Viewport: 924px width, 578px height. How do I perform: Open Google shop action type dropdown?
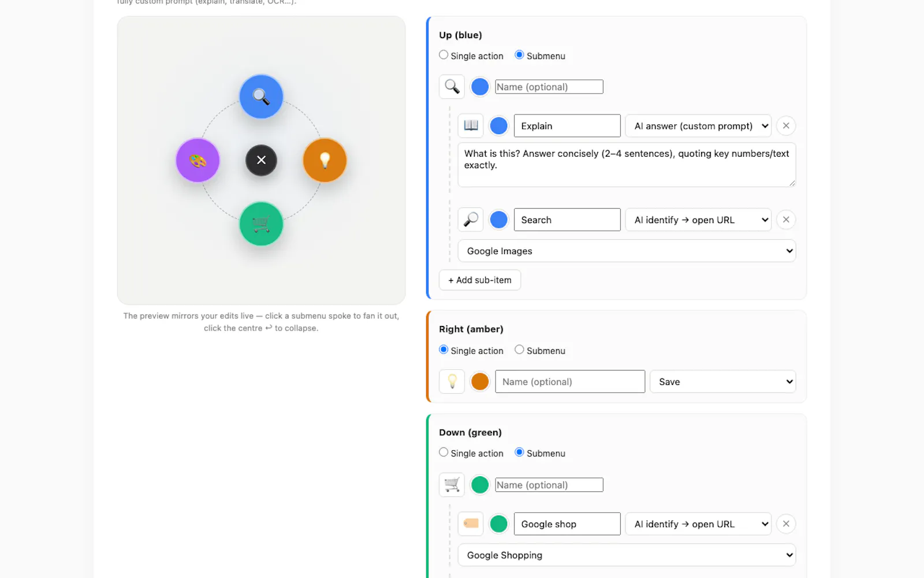click(x=698, y=524)
